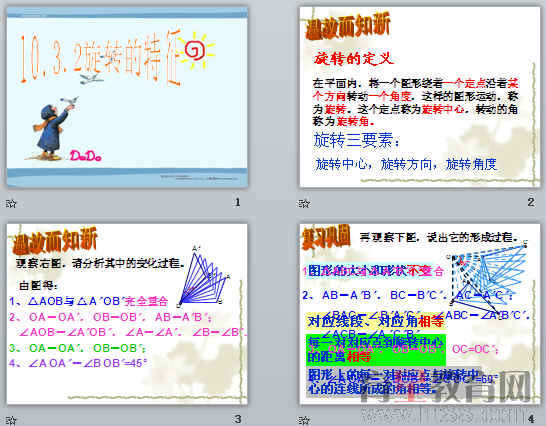This screenshot has width=546, height=426.
Task: Click slide number 2 label
Action: point(531,202)
